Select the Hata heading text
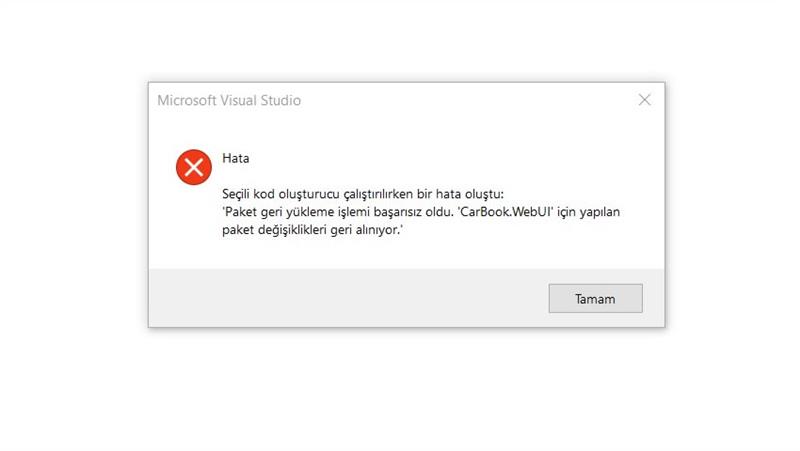This screenshot has width=800, height=451. (236, 158)
